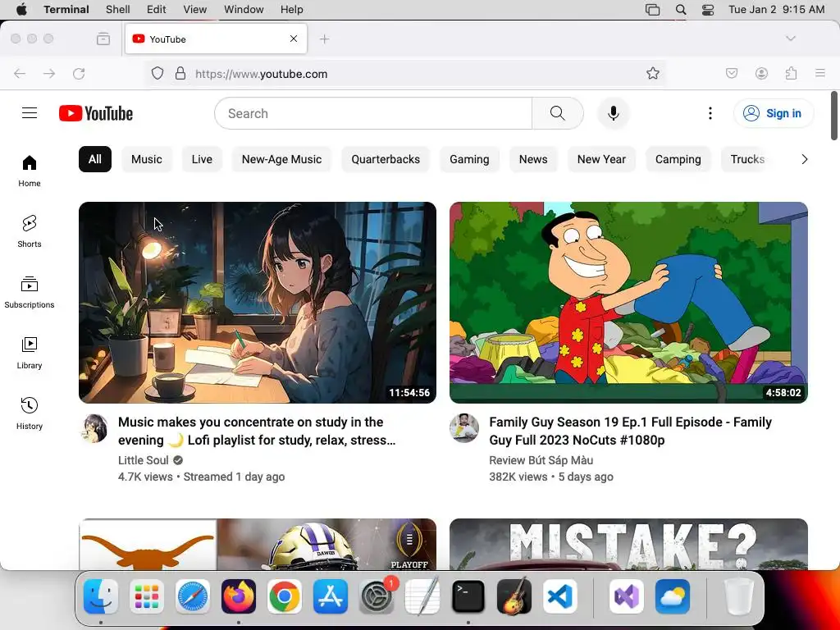Open GarageBand from the Dock
The image size is (840, 630).
514,596
